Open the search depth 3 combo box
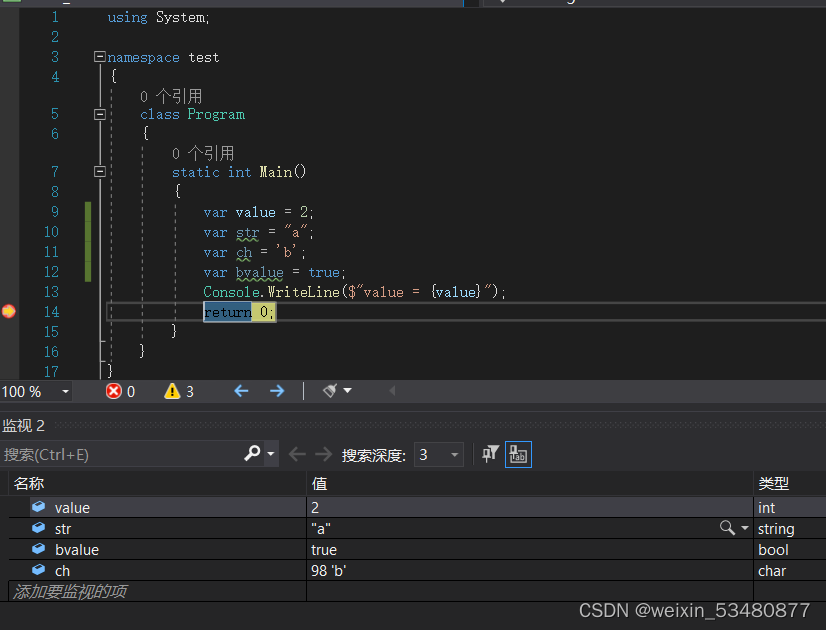Image resolution: width=826 pixels, height=630 pixels. (x=439, y=454)
